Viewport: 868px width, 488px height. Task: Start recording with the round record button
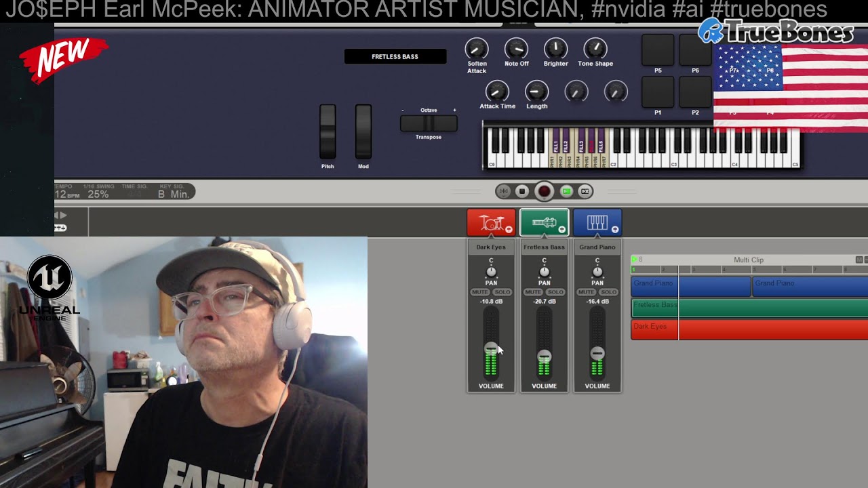544,191
